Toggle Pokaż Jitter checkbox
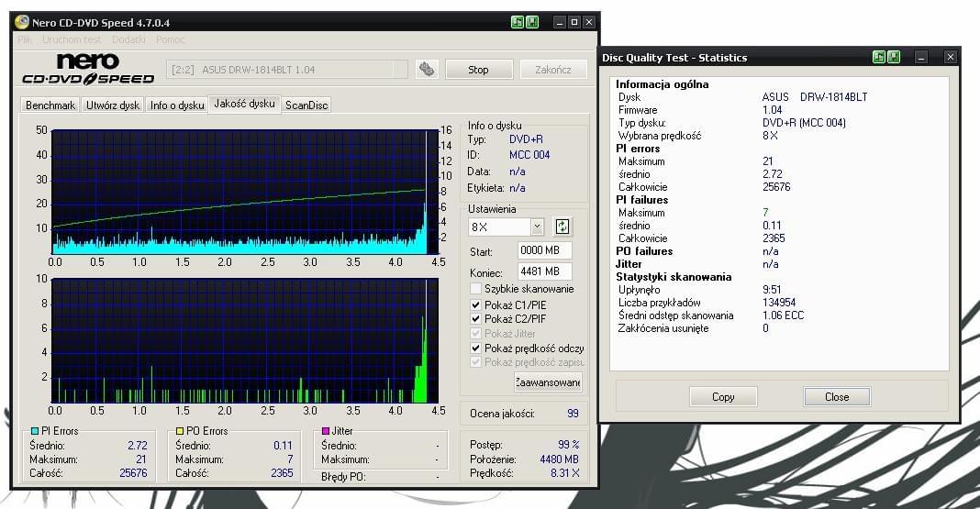Viewport: 980px width, 509px height. (475, 334)
